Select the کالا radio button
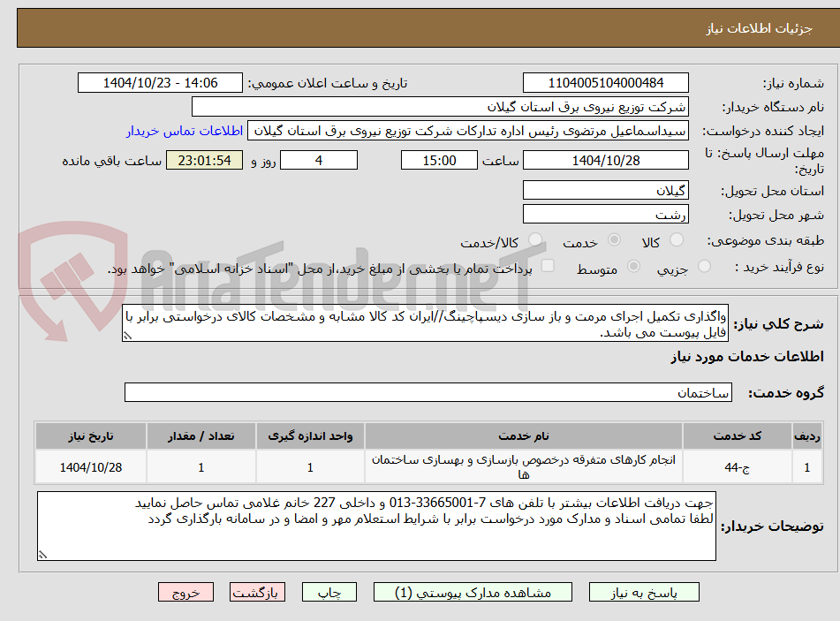This screenshot has width=840, height=621. 676,239
